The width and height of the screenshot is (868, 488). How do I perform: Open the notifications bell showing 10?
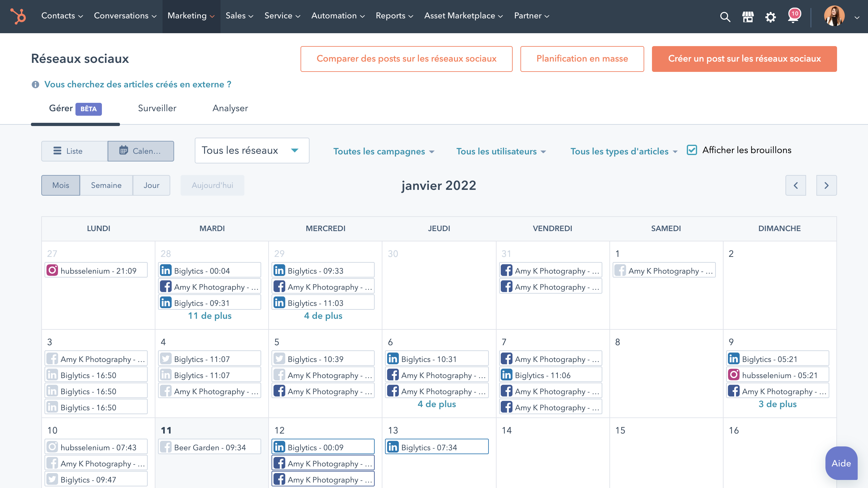[x=793, y=16]
